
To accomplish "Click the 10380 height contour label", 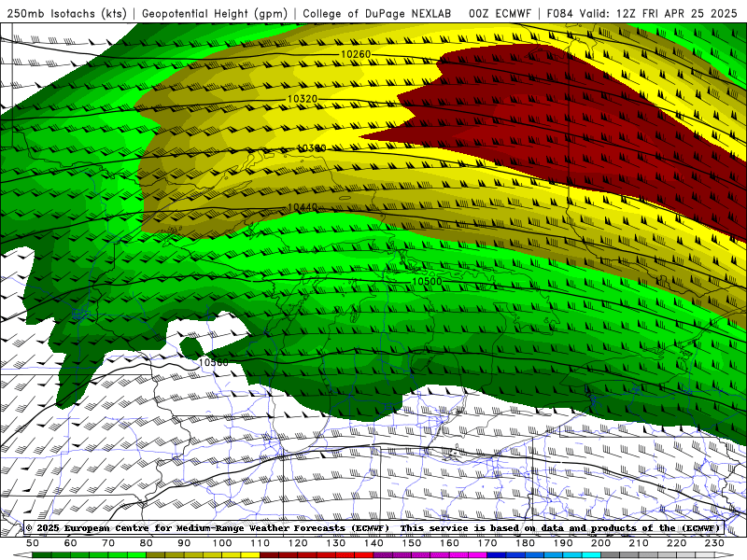I will click(312, 148).
